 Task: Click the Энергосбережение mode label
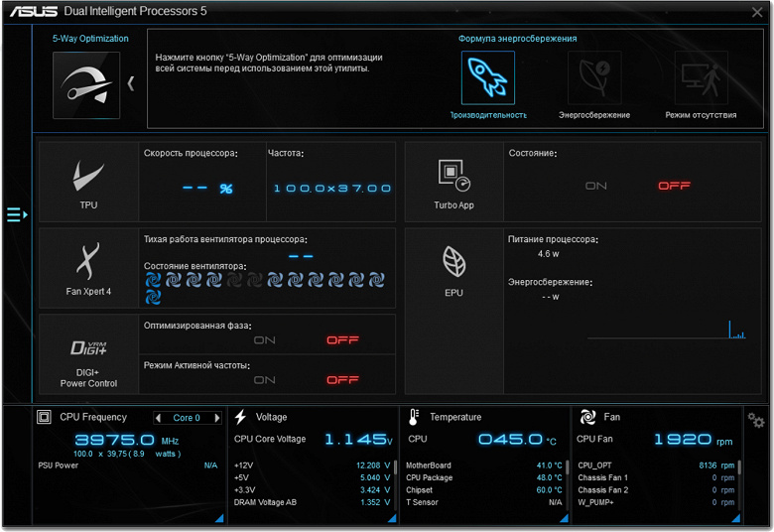[594, 115]
